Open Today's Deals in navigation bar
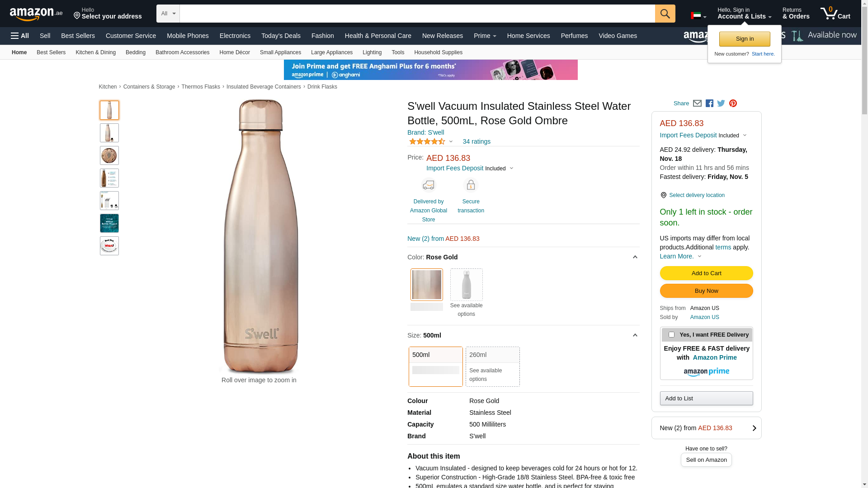868x488 pixels. point(281,36)
